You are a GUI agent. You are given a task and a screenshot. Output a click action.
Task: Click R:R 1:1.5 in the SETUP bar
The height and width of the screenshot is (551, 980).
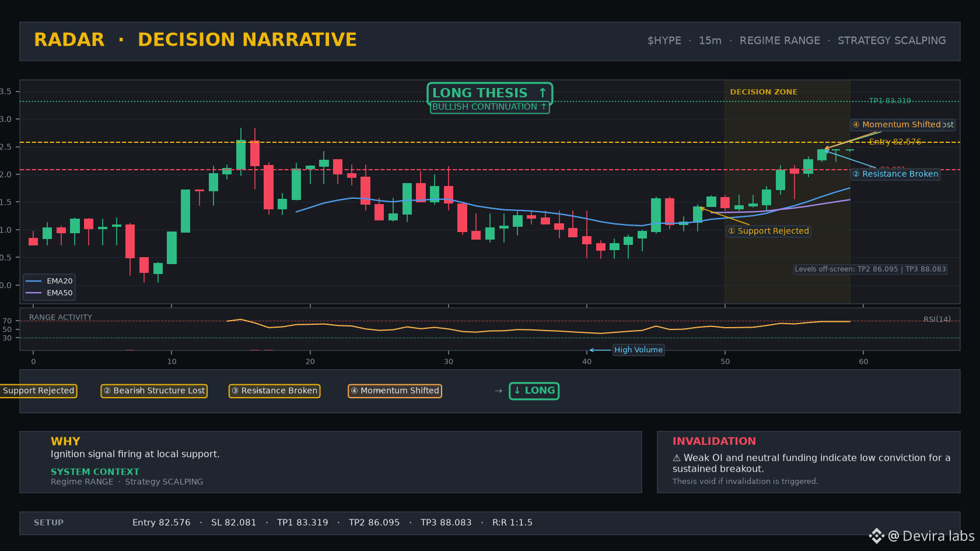(513, 523)
